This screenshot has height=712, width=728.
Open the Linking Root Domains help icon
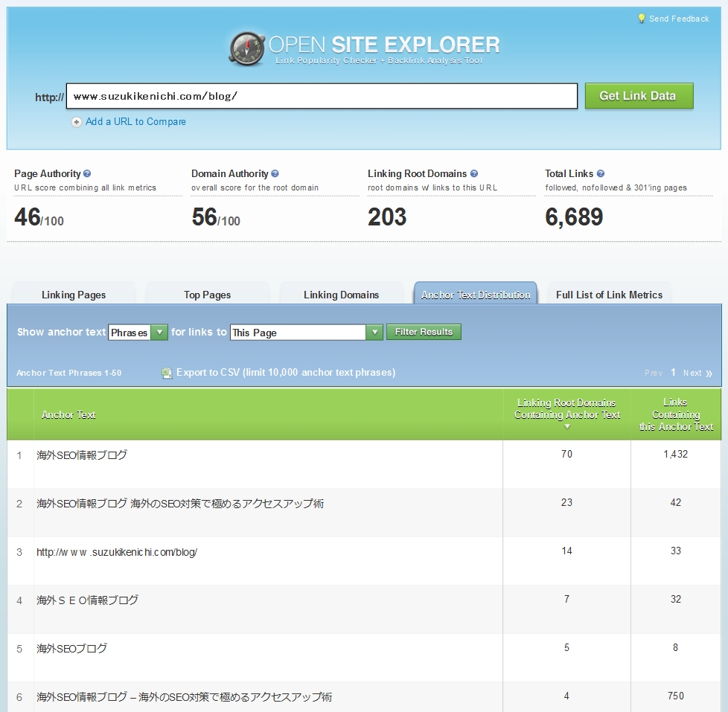[x=474, y=173]
